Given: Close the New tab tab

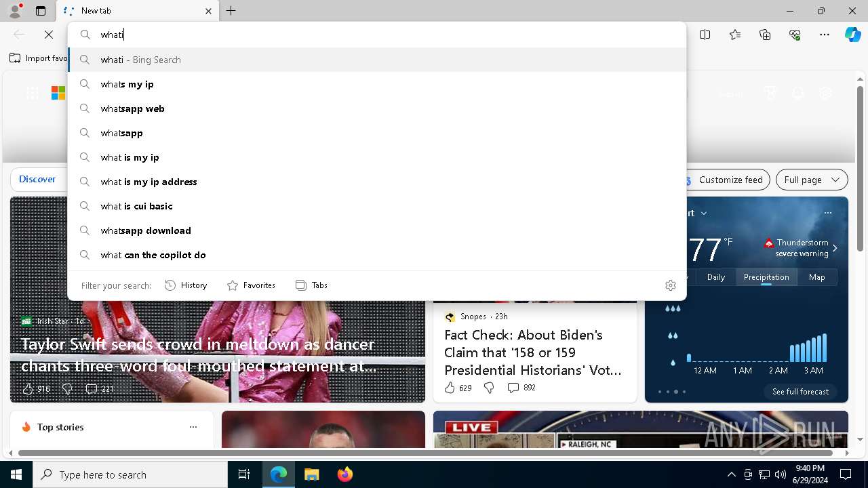Looking at the screenshot, I should [208, 11].
